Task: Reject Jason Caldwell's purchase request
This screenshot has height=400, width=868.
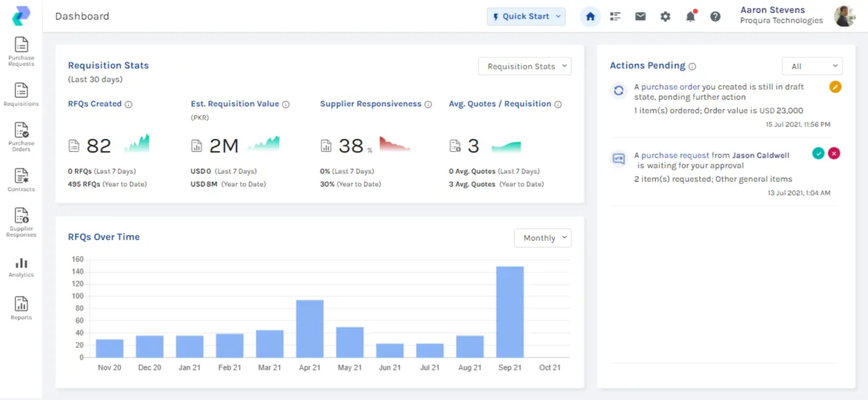Action: pos(834,153)
